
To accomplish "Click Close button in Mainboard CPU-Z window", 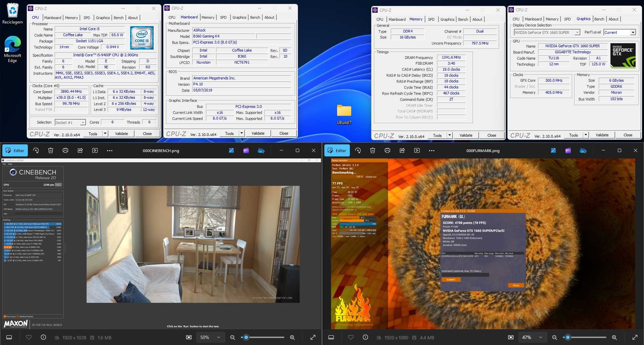I will [284, 133].
